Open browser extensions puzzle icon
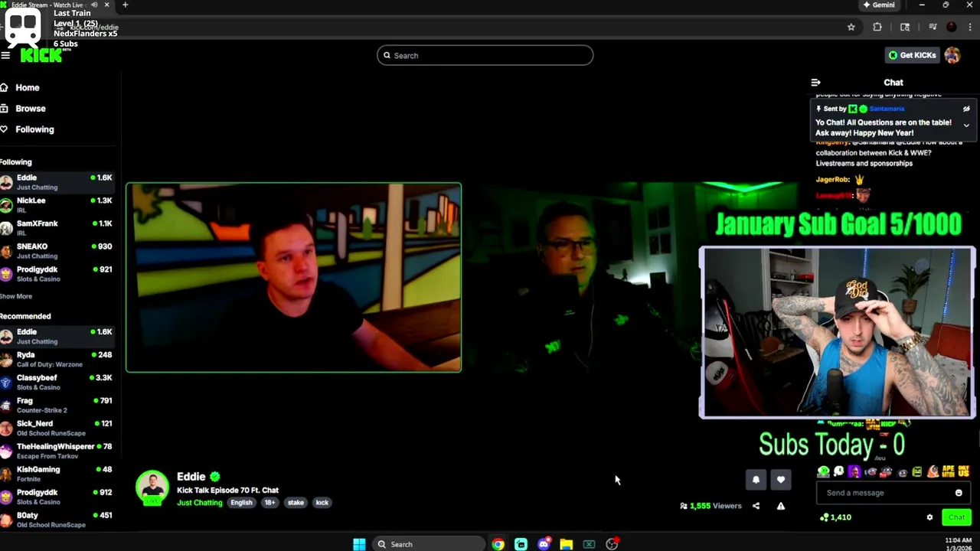The image size is (980, 551). tap(877, 27)
